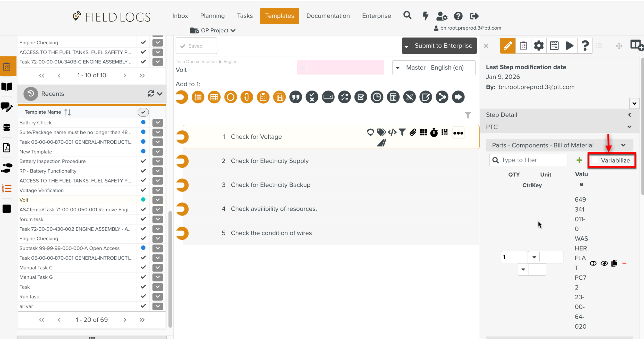This screenshot has height=339, width=644.
Task: Click the lightning bolt icon in header
Action: 425,16
